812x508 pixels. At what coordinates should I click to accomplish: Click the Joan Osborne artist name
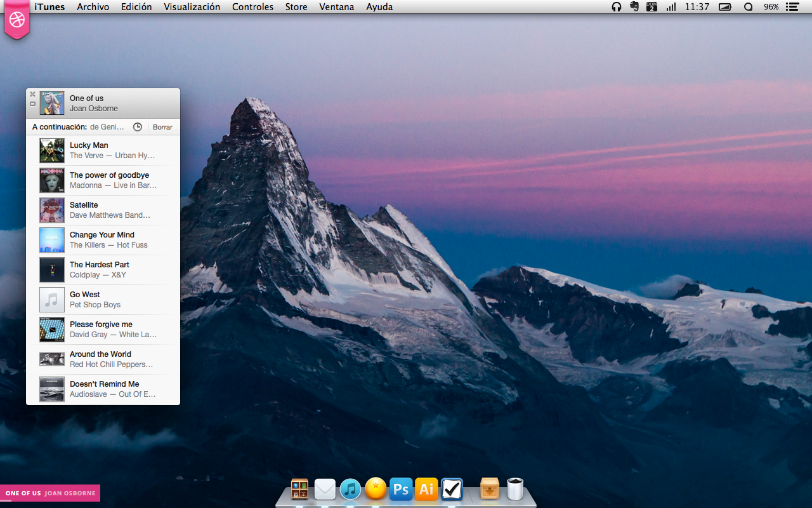click(x=94, y=109)
